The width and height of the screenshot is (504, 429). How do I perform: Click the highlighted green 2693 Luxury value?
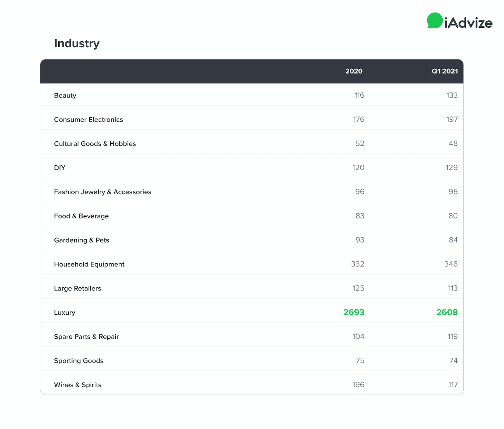click(x=353, y=312)
